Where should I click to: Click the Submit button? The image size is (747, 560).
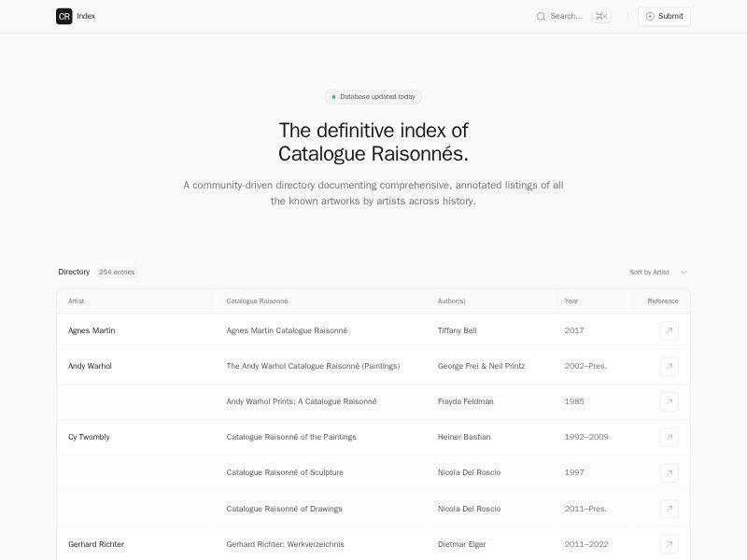pyautogui.click(x=664, y=16)
